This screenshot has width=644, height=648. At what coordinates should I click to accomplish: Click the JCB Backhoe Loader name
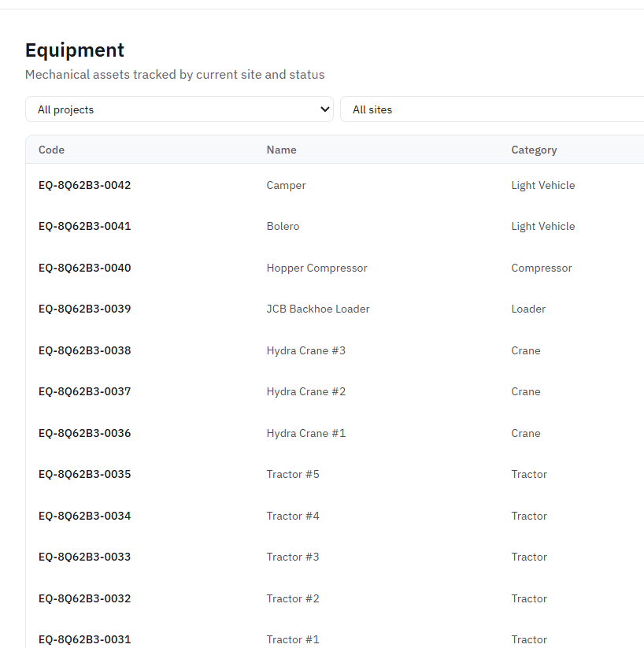[318, 309]
